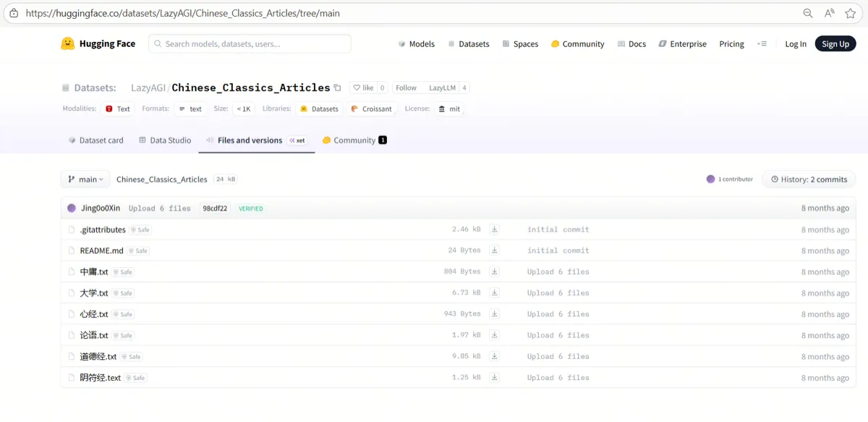Click the file icon of 中庸.txt

[x=72, y=271]
